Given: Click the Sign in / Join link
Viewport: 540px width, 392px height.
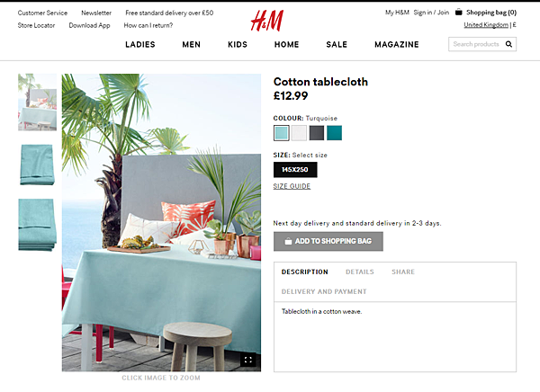Looking at the screenshot, I should 431,13.
